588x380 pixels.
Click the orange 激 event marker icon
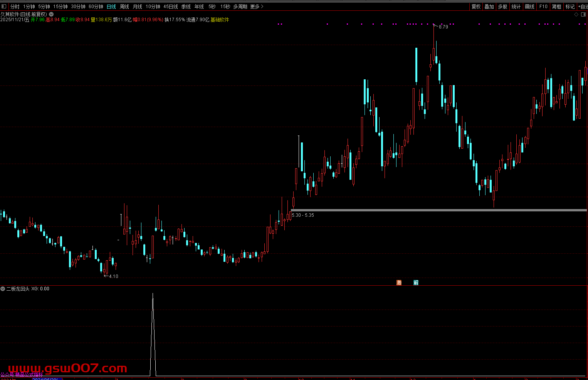[x=399, y=283]
